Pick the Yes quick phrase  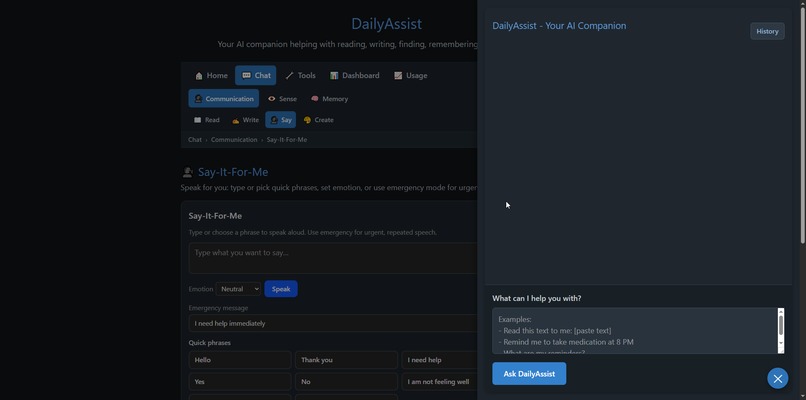tap(240, 381)
